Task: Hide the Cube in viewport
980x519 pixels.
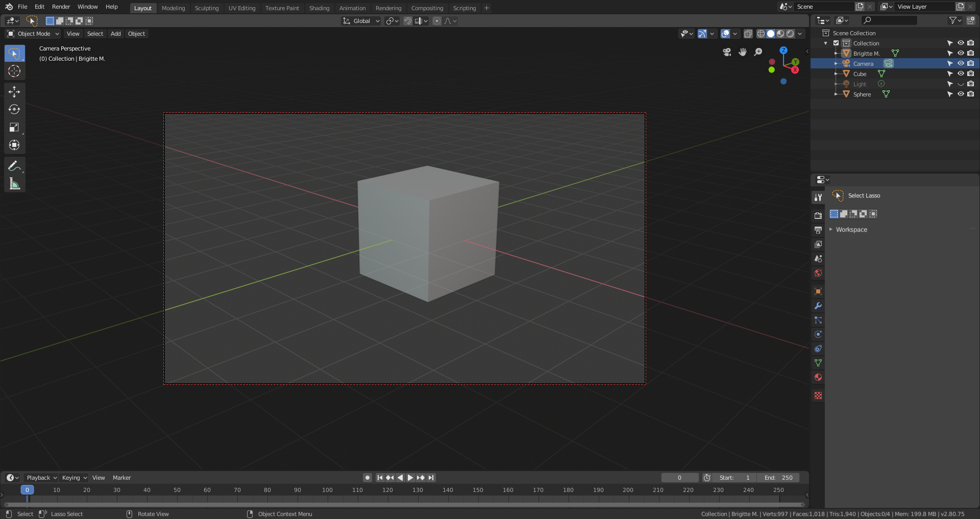Action: pos(960,74)
